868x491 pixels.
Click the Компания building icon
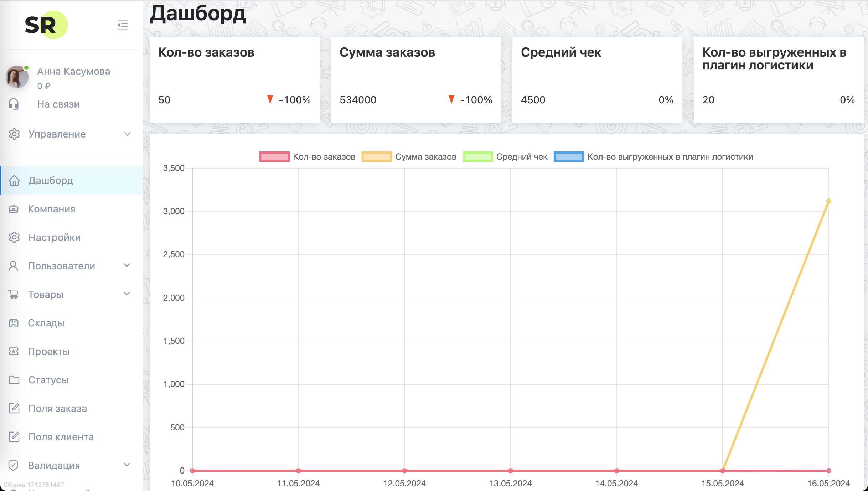(x=14, y=209)
